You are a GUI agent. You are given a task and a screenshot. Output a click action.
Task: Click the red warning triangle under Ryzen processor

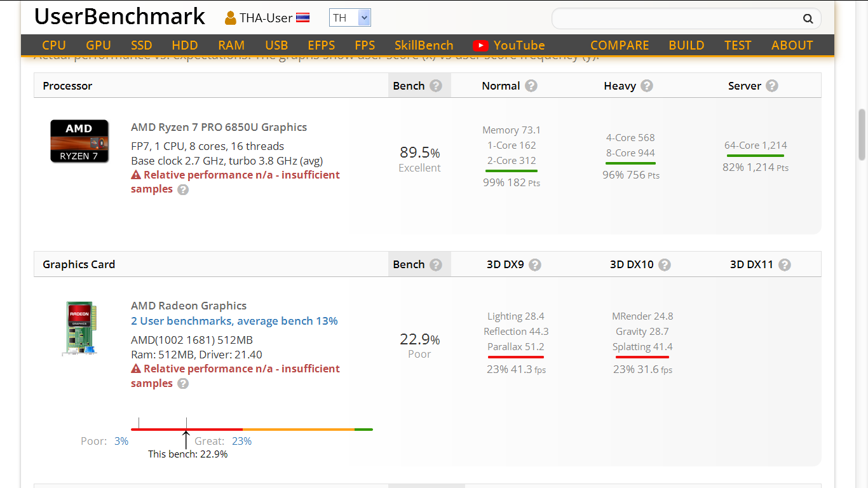click(x=136, y=175)
